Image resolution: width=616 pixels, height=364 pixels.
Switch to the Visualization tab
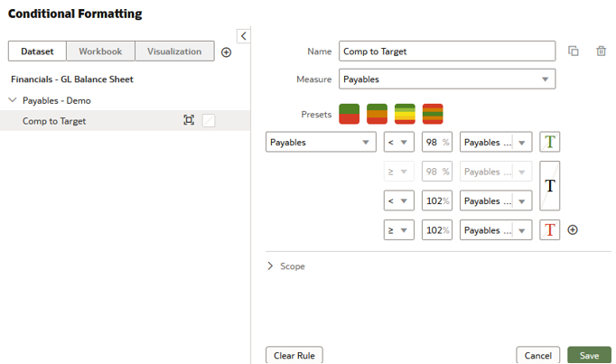(174, 51)
